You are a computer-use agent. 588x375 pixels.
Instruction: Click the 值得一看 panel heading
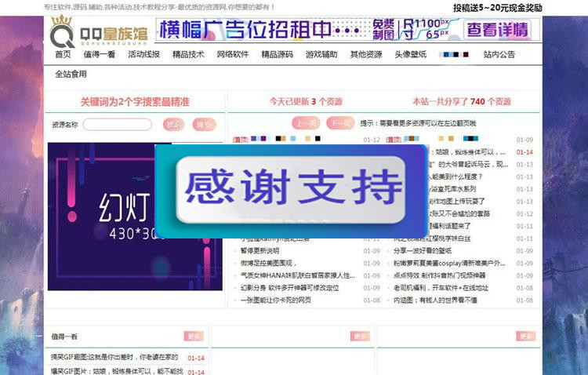(64, 337)
